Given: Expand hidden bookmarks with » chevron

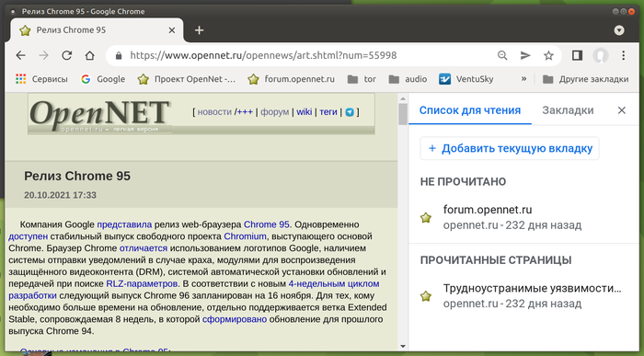Looking at the screenshot, I should pos(523,79).
